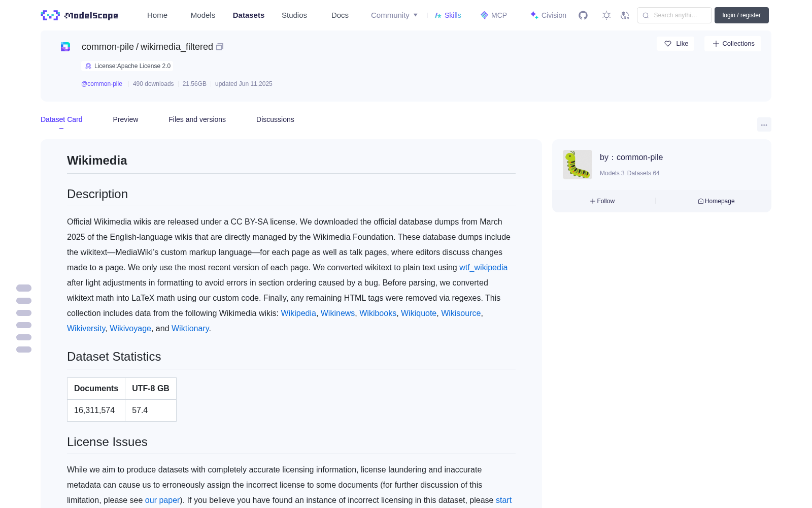Open the Wikisource link
812x508 pixels.
pos(461,313)
